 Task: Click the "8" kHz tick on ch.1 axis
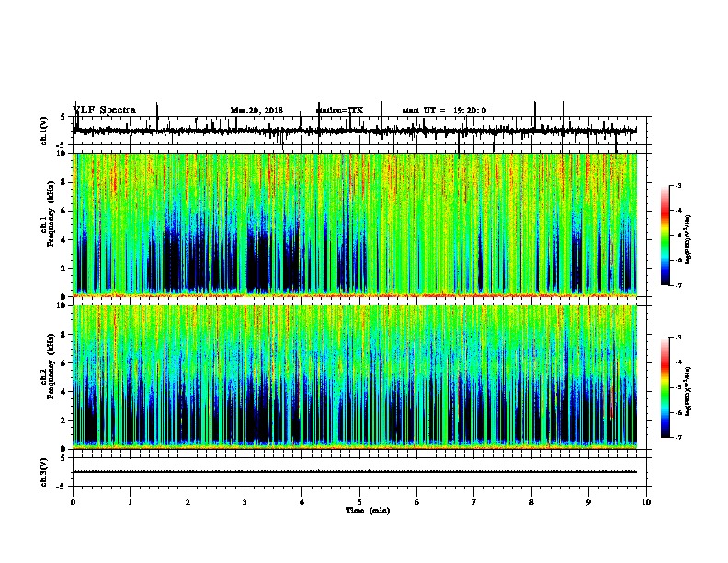click(64, 182)
